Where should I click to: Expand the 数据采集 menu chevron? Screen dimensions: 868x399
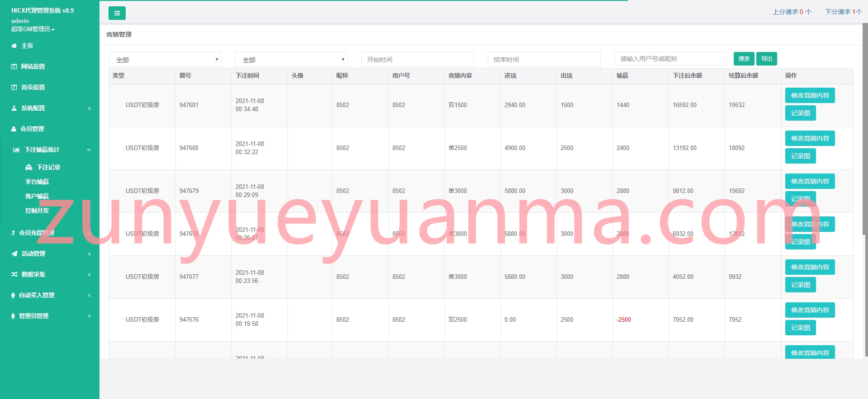tap(89, 274)
